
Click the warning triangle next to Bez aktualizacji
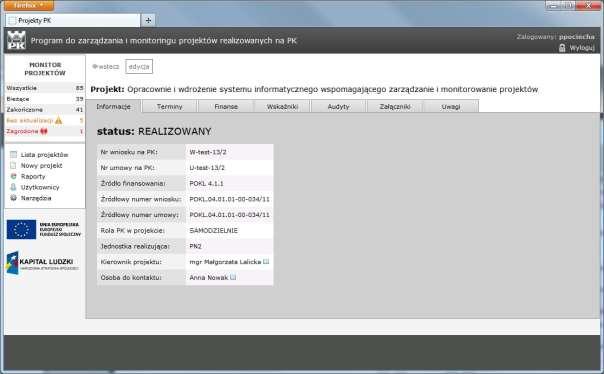(x=58, y=120)
